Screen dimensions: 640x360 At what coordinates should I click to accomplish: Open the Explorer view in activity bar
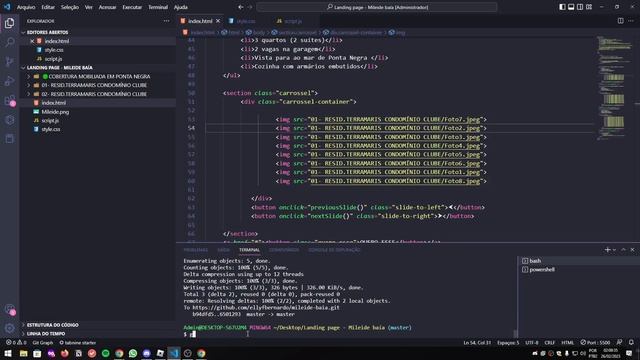[x=9, y=23]
